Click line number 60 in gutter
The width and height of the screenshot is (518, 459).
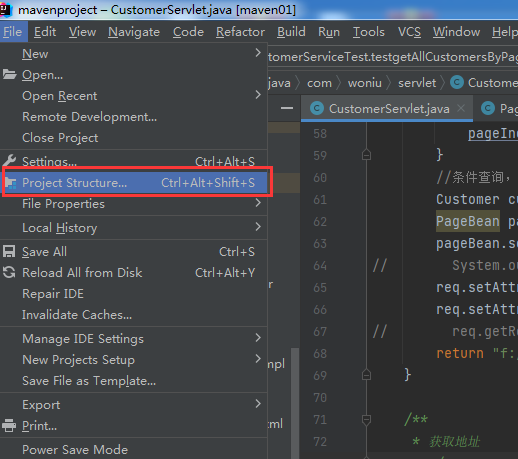[x=320, y=178]
